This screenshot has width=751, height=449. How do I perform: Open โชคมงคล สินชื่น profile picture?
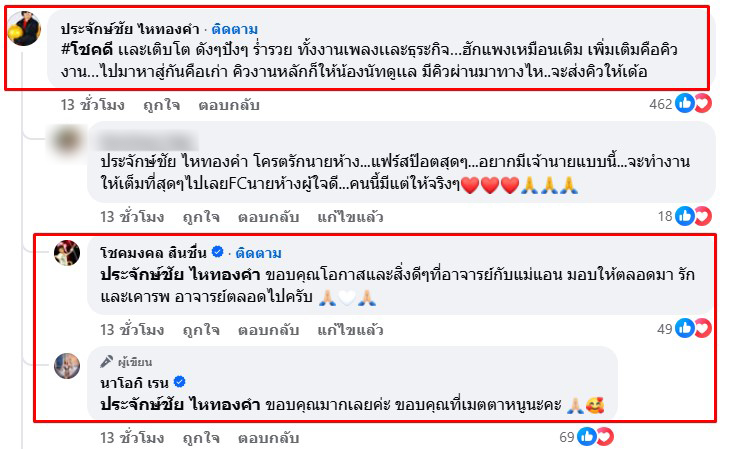pyautogui.click(x=67, y=253)
